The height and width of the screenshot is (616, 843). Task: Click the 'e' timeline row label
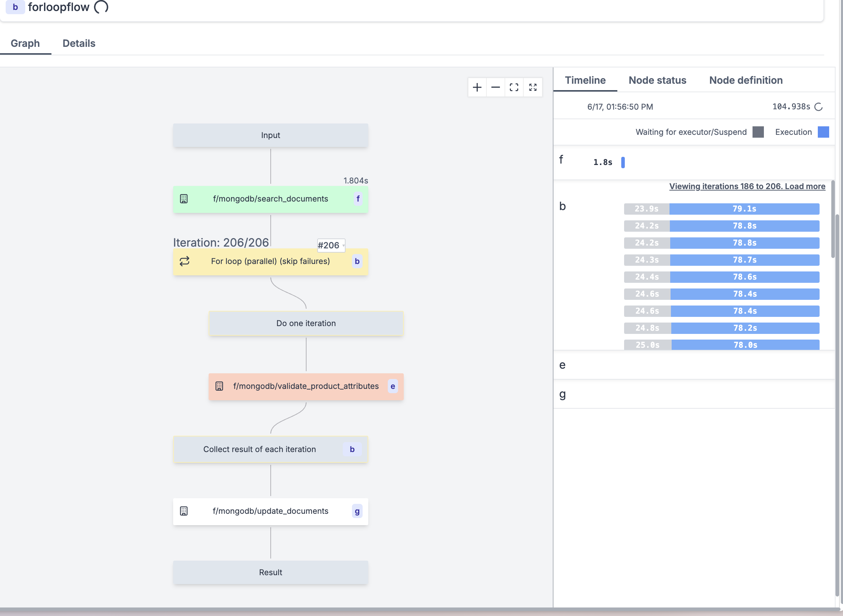562,365
